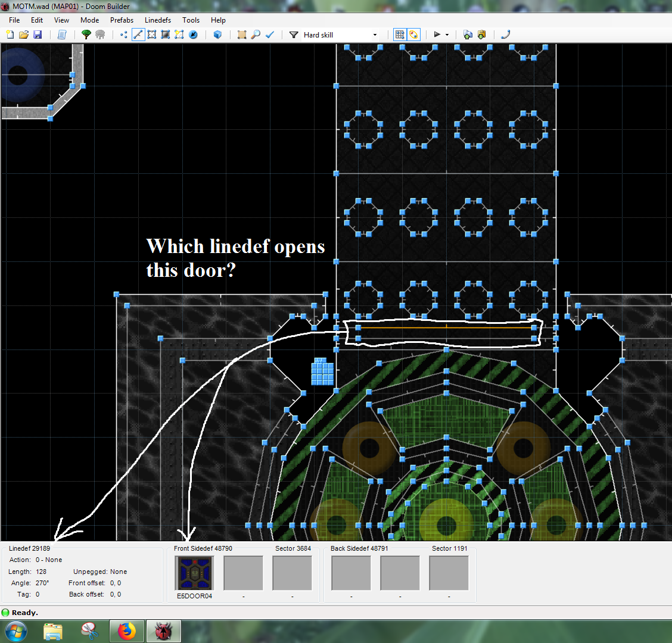
Task: Open the Script Editor scroll icon
Action: tap(62, 35)
